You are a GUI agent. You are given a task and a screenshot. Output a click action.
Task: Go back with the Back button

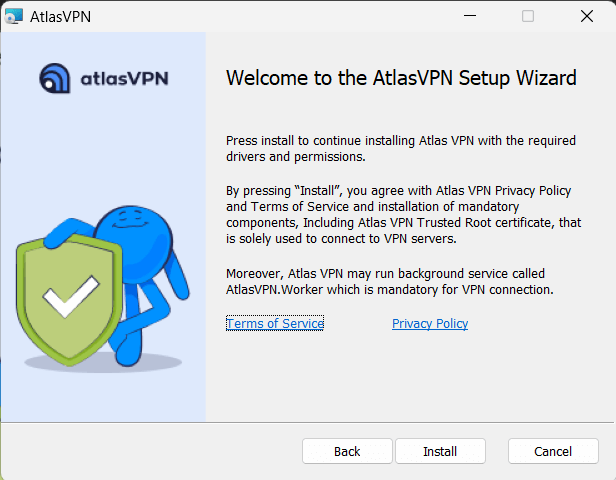point(347,451)
